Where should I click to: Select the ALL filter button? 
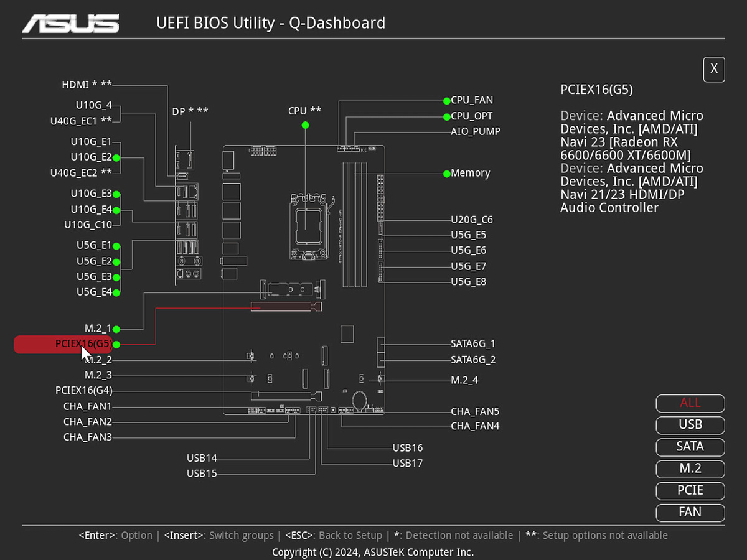(690, 403)
